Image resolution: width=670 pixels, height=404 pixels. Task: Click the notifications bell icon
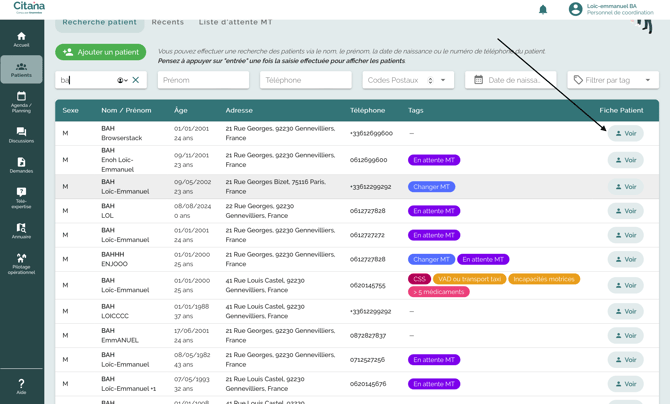pyautogui.click(x=543, y=9)
